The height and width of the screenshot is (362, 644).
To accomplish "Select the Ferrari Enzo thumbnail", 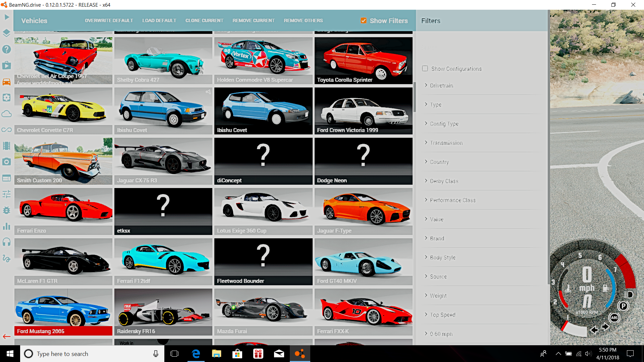I will click(63, 212).
